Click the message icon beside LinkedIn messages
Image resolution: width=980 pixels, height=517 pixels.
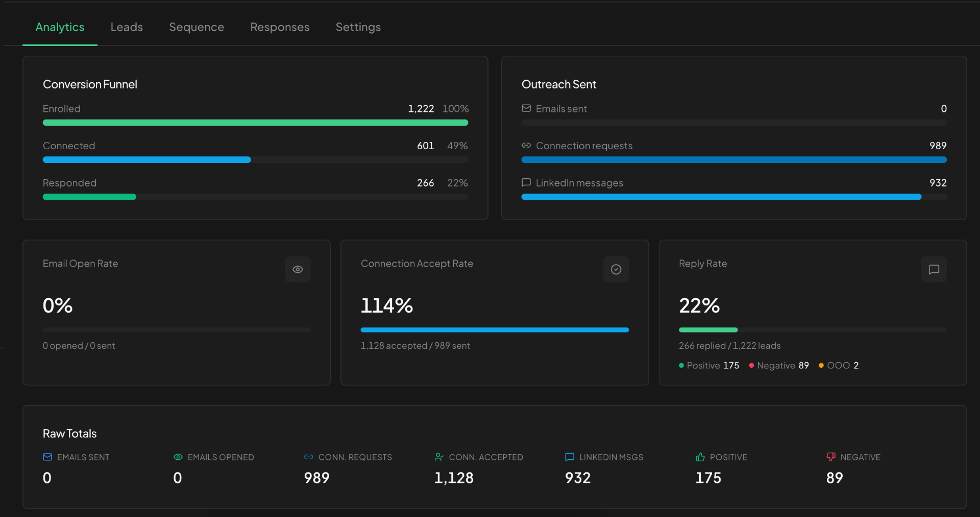(x=526, y=182)
